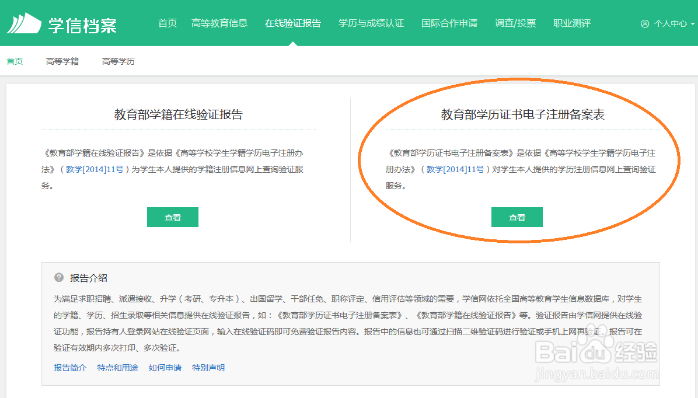This screenshot has height=398, width=698.
Task: Open the 调查/投票 menu item
Action: click(515, 23)
